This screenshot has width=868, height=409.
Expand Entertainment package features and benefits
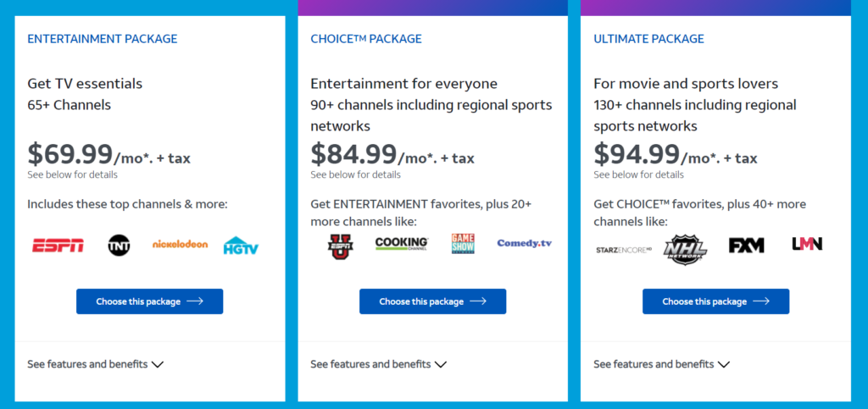click(x=95, y=364)
